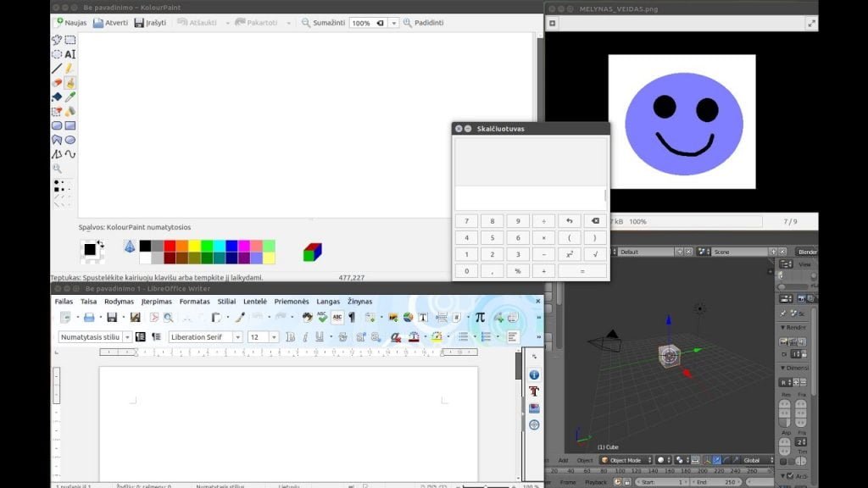Select the Line tool in KolourPaint
The width and height of the screenshot is (868, 488).
(x=57, y=69)
